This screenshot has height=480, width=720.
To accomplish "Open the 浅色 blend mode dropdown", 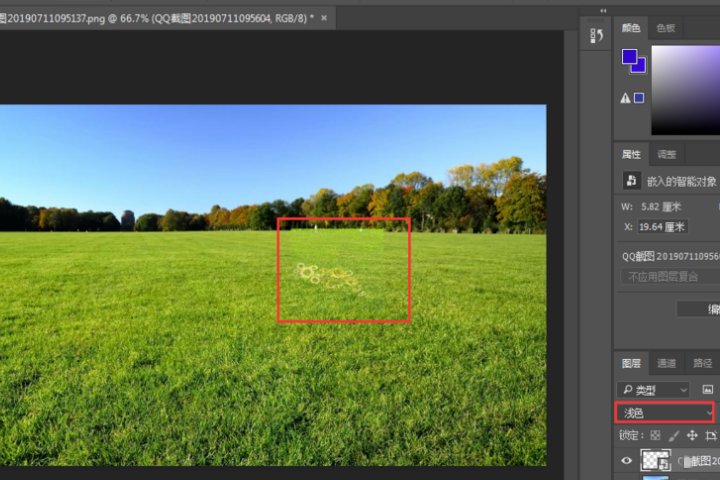I will 664,413.
